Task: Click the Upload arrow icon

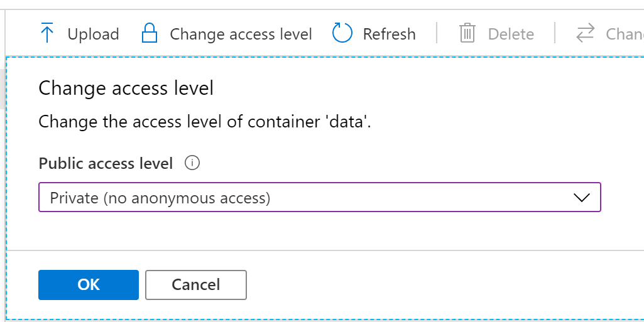Action: pos(47,33)
